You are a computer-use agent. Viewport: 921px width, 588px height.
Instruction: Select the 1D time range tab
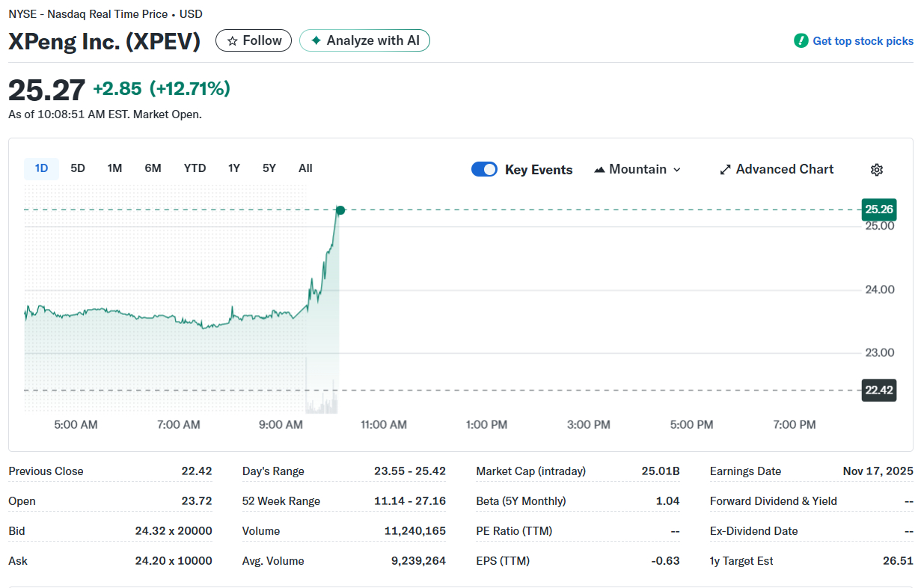42,168
